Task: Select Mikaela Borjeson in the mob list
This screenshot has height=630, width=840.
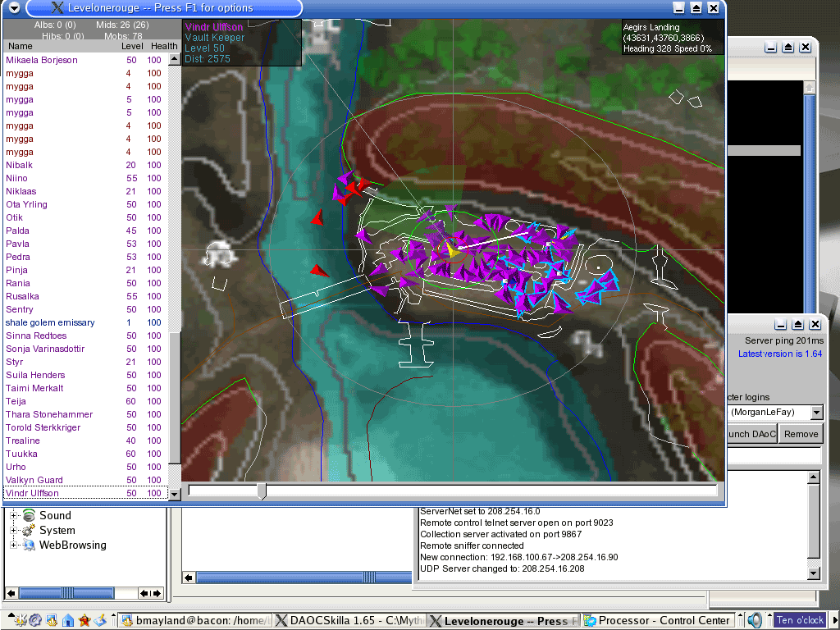Action: click(x=85, y=60)
